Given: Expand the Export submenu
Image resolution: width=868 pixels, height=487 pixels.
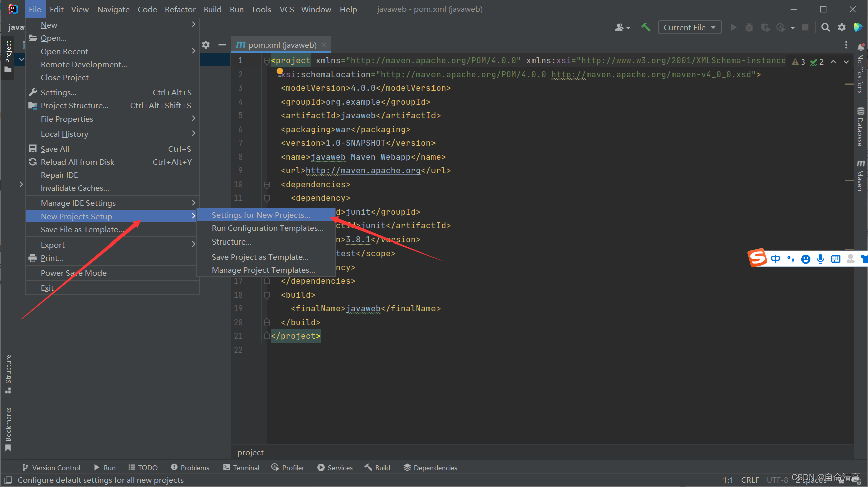Looking at the screenshot, I should pyautogui.click(x=113, y=245).
